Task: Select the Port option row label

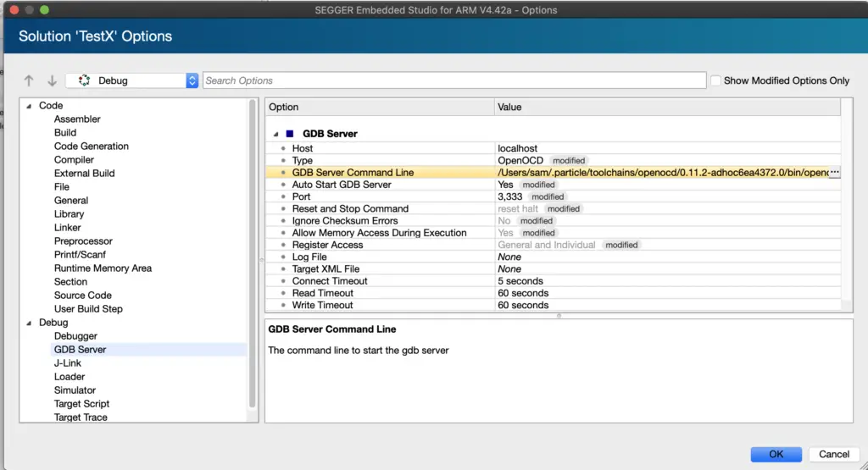Action: click(x=301, y=196)
